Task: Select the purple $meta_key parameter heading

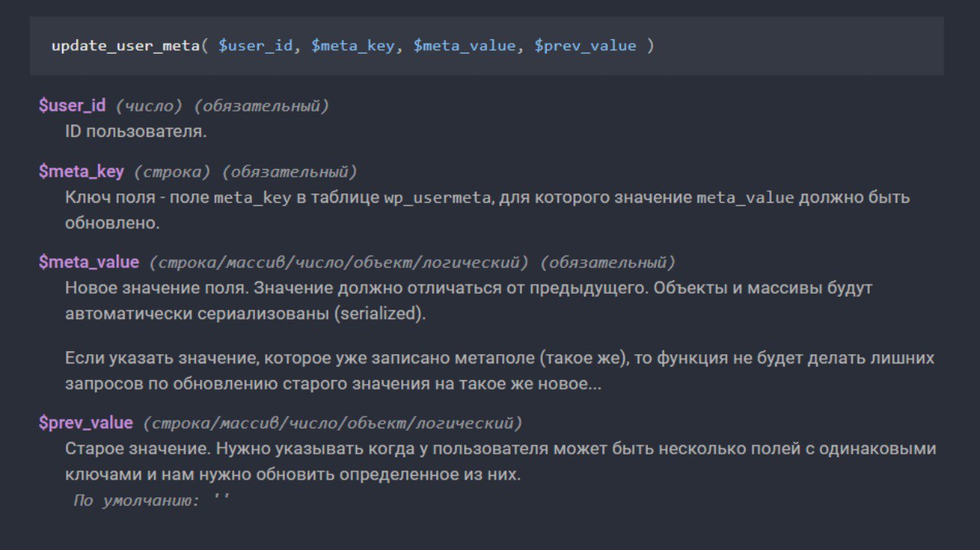Action: (81, 171)
